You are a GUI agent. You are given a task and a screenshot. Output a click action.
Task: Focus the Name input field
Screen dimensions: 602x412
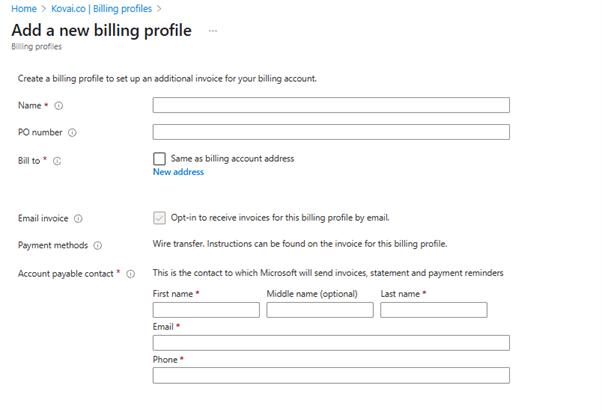[331, 105]
